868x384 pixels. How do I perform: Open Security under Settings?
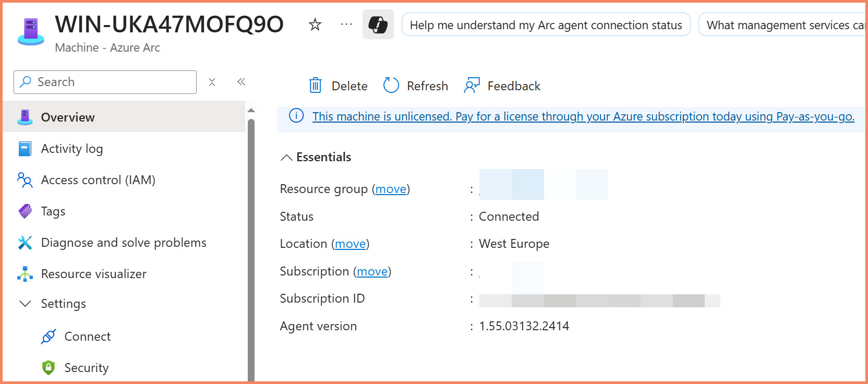pyautogui.click(x=124, y=368)
